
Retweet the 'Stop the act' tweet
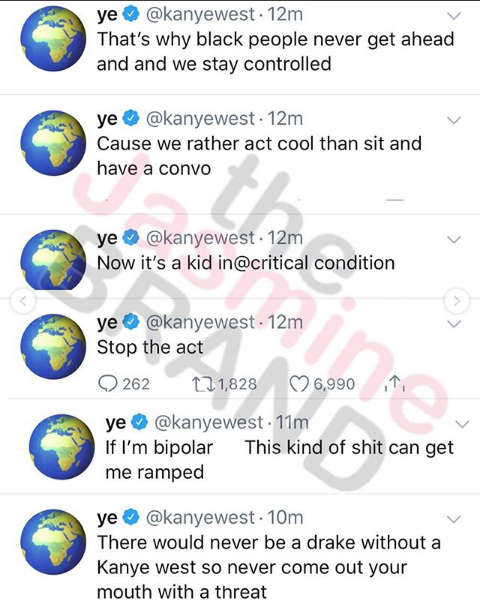coord(204,383)
